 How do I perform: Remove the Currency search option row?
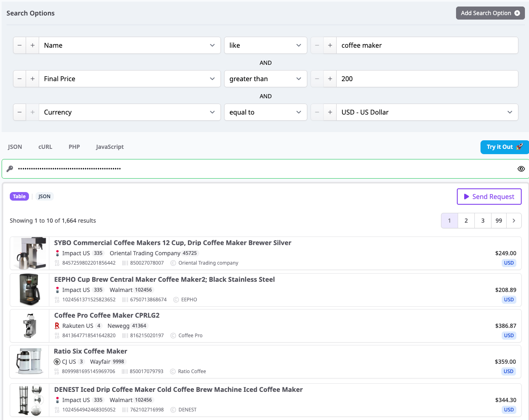coord(20,112)
